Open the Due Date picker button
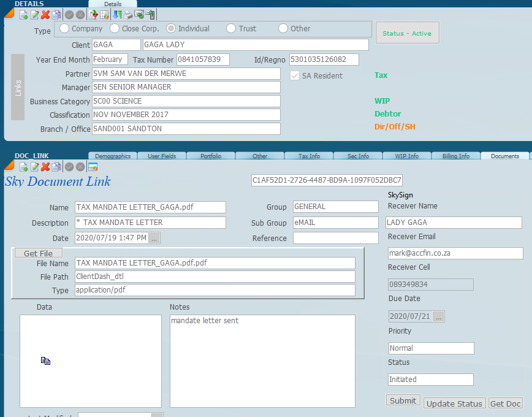 click(439, 316)
